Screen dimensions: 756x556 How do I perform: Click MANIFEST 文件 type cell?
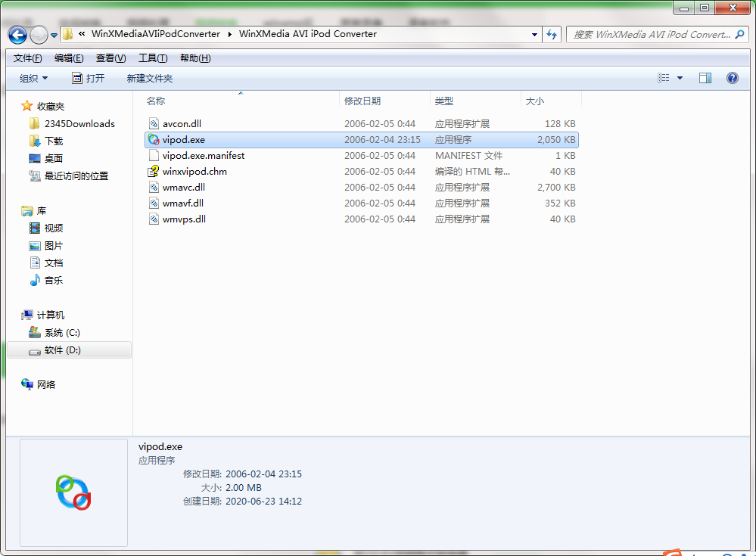(x=468, y=156)
